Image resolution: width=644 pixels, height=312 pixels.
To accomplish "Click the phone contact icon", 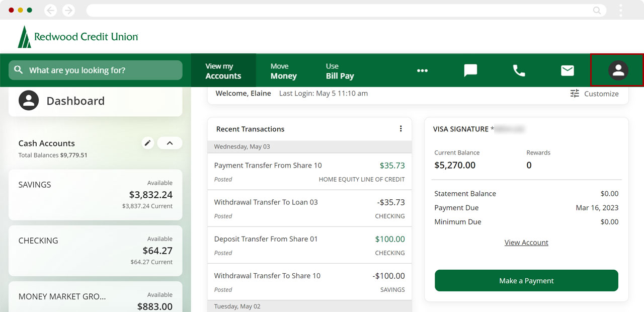I will (519, 70).
